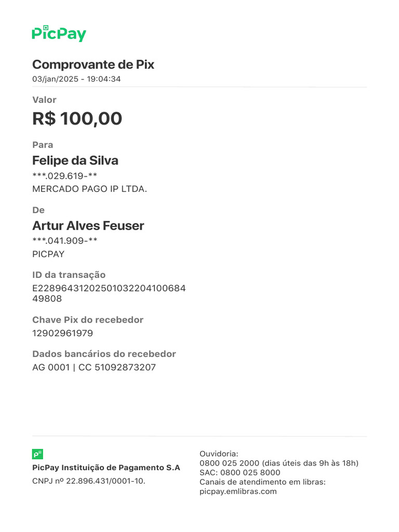The width and height of the screenshot is (399, 532).
Task: Click the SAC number 0800 025 8000
Action: tap(250, 473)
